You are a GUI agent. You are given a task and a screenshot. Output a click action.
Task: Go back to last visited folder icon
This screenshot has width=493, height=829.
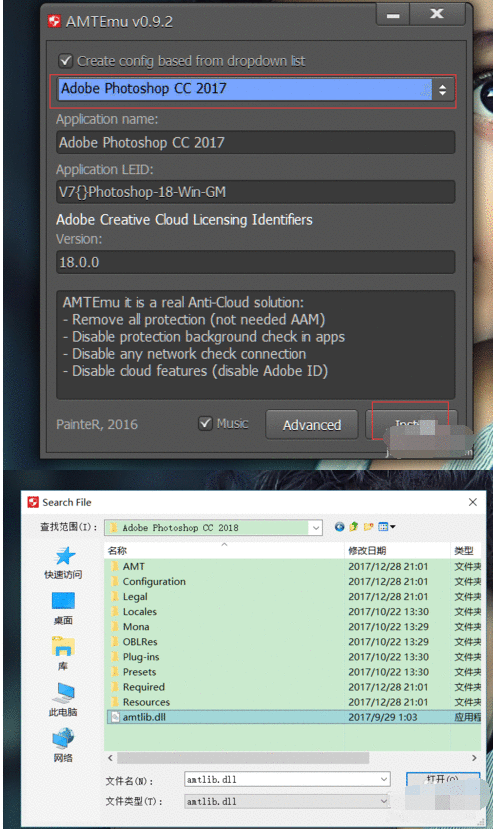click(x=340, y=527)
